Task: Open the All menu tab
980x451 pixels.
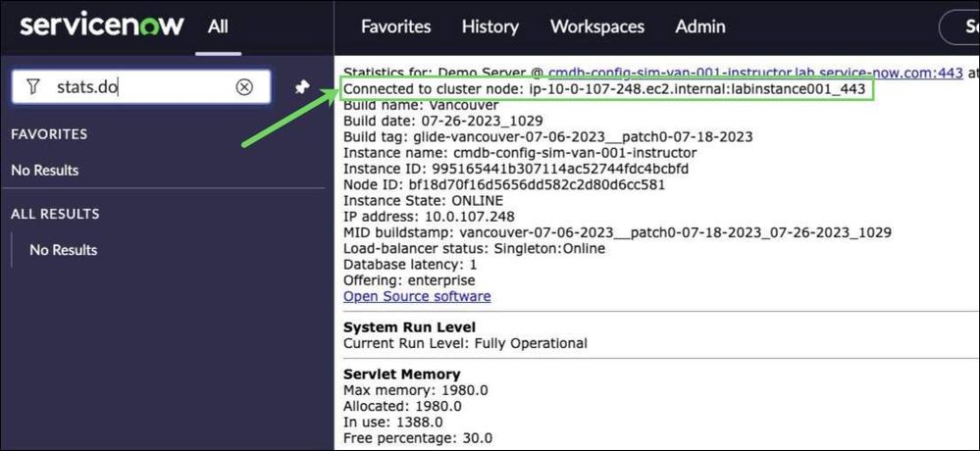Action: 218,26
